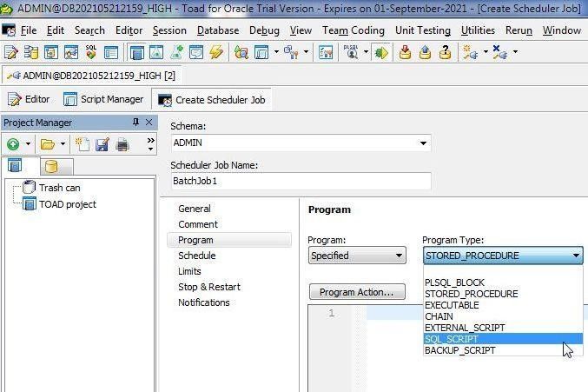Open the SQL heart (SQL Optimizer) icon
This screenshot has width=588, height=392.
pyautogui.click(x=90, y=52)
